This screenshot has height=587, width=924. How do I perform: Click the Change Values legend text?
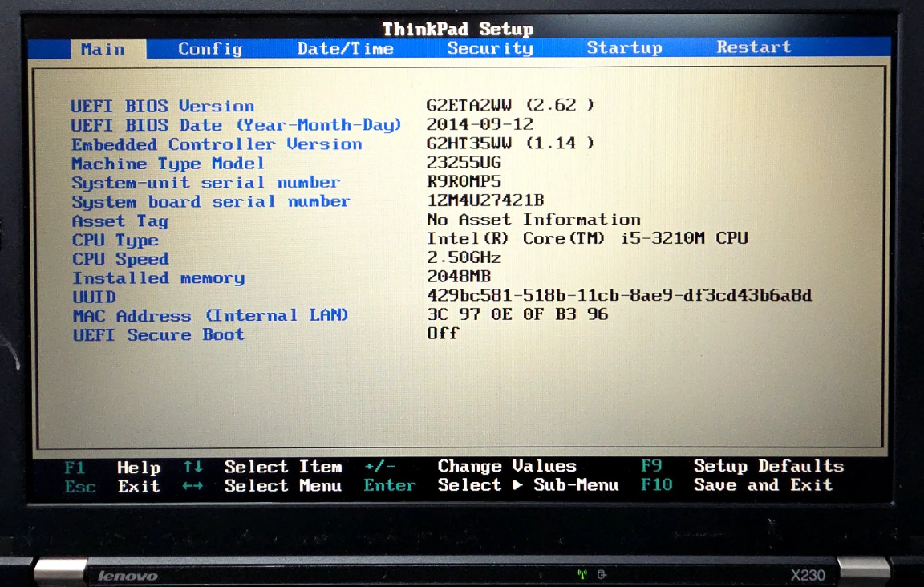507,466
